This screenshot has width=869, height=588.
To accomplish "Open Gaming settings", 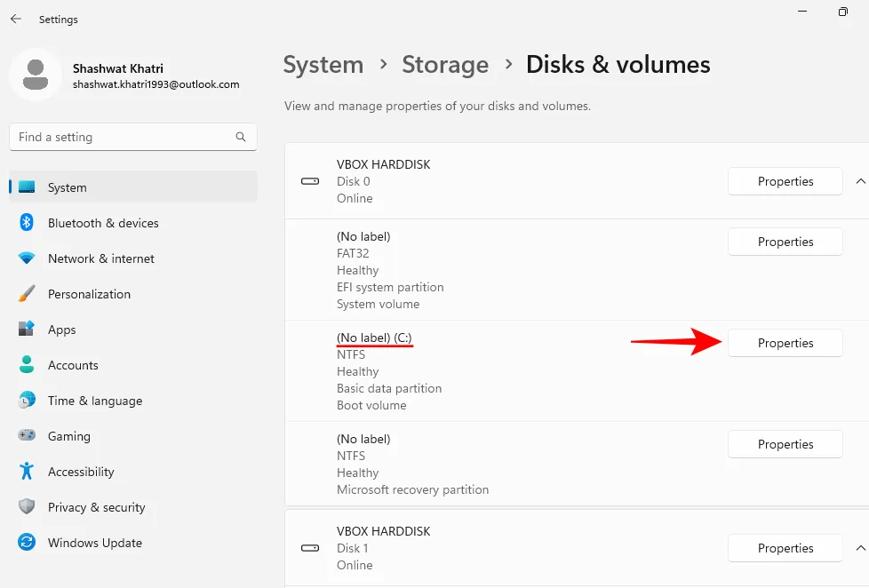I will pos(133,435).
